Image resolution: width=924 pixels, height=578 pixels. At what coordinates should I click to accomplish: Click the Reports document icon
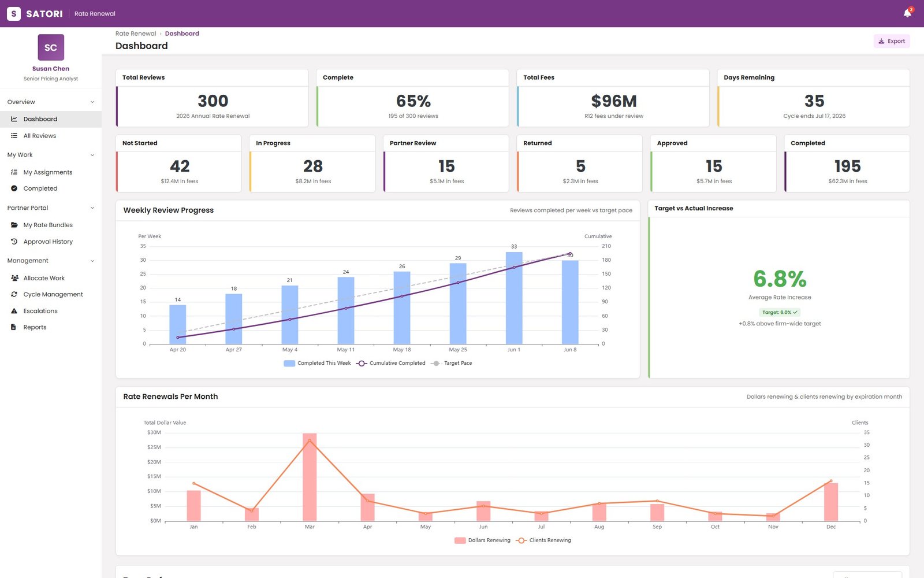click(14, 327)
